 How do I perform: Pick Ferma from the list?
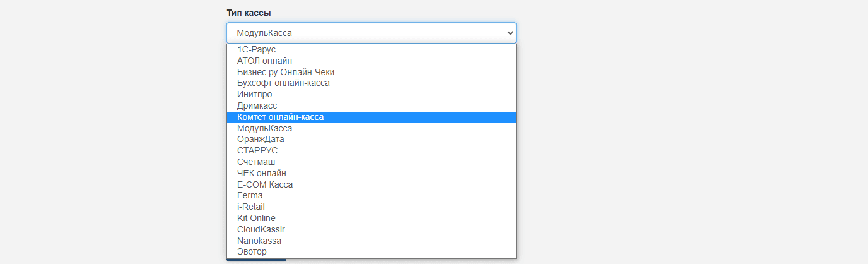[x=250, y=195]
